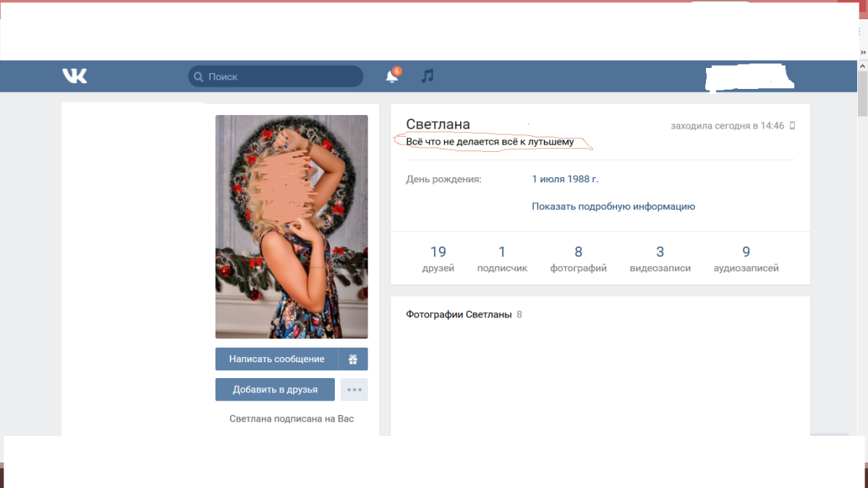Focus the Поиск search field

click(x=282, y=77)
